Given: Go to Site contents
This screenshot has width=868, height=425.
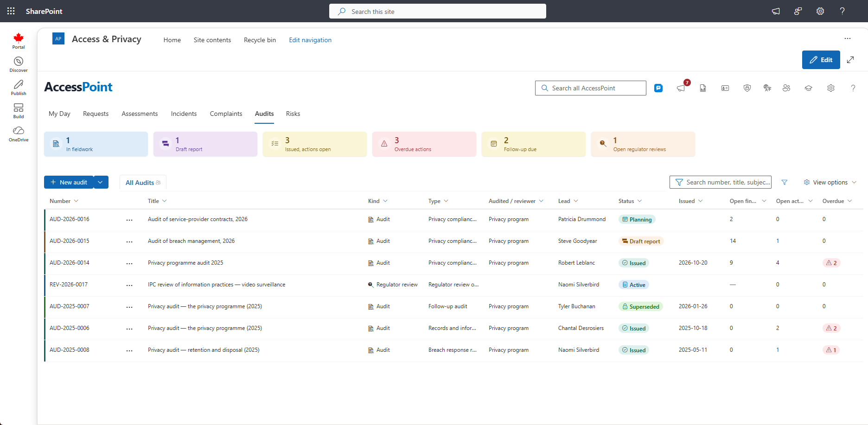Looking at the screenshot, I should click(212, 40).
